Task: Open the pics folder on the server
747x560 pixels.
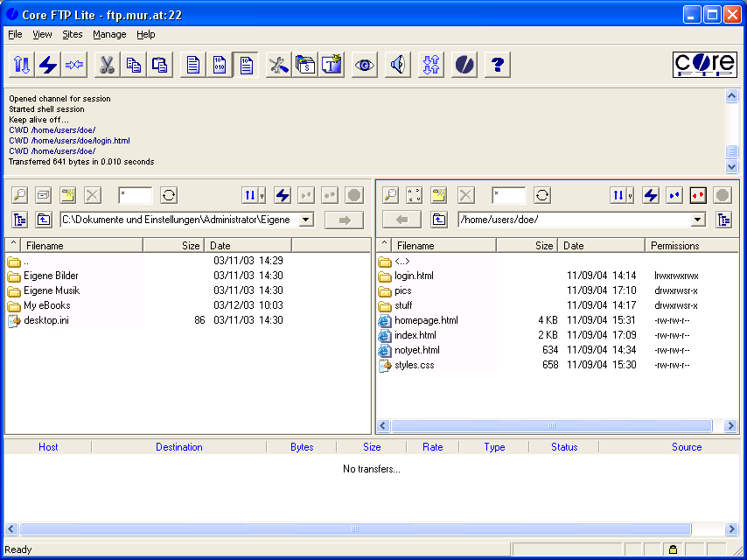Action: (x=403, y=290)
